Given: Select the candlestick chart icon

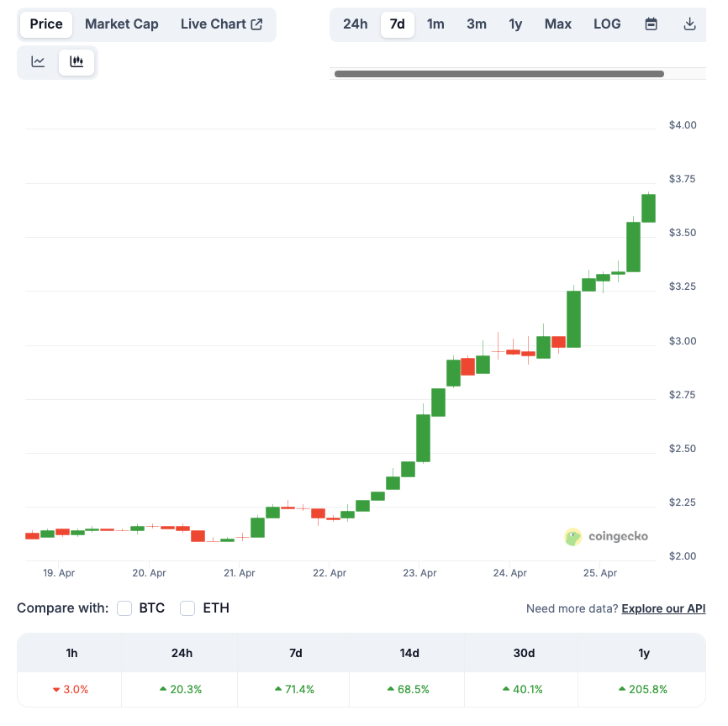Looking at the screenshot, I should click(76, 61).
